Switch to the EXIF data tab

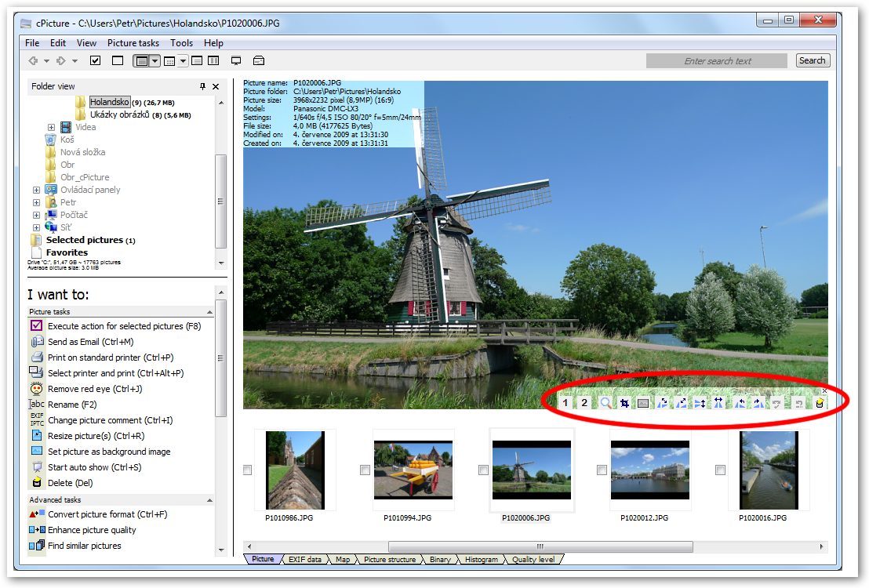pyautogui.click(x=305, y=560)
